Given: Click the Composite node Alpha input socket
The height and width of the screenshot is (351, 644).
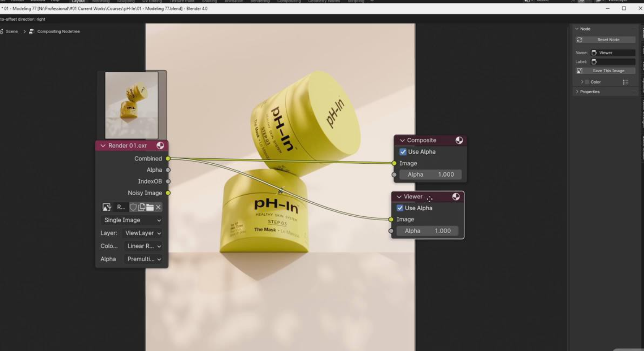Looking at the screenshot, I should [x=394, y=175].
